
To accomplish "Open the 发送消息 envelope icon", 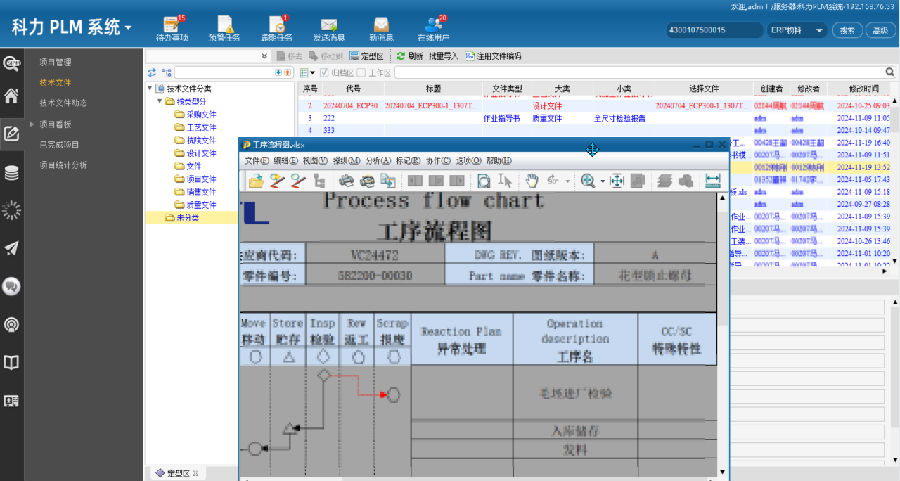I will click(x=328, y=27).
